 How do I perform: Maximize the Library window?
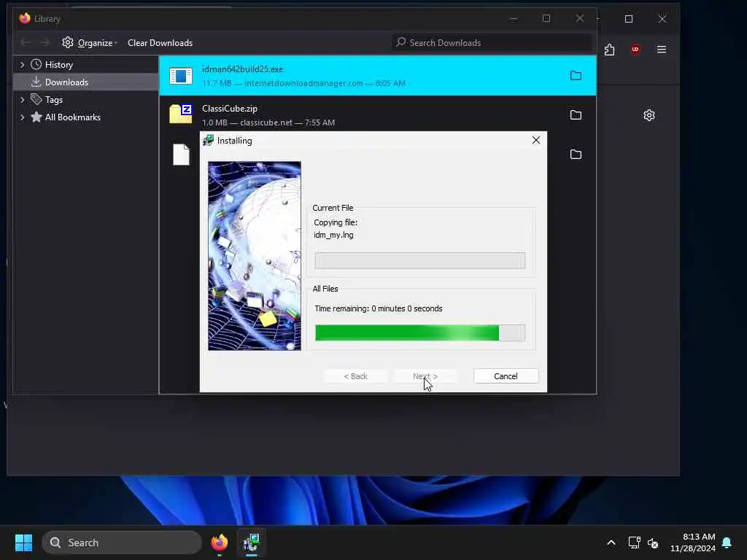pyautogui.click(x=546, y=18)
